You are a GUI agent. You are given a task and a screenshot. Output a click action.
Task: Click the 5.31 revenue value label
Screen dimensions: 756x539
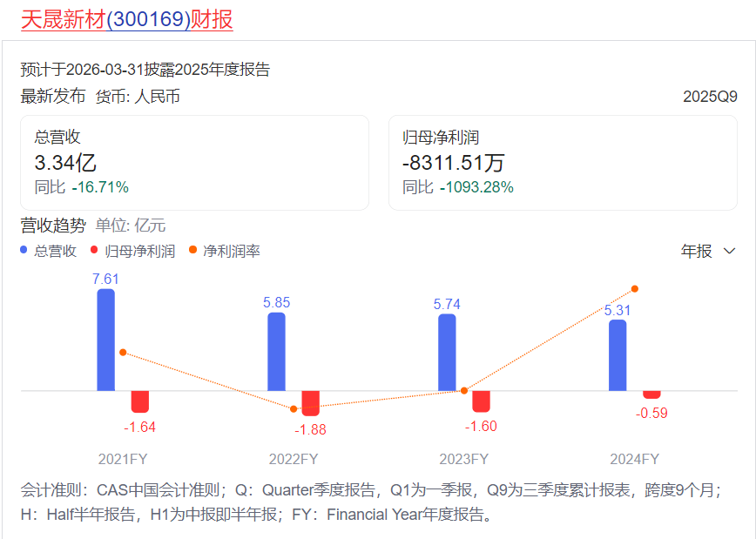618,311
